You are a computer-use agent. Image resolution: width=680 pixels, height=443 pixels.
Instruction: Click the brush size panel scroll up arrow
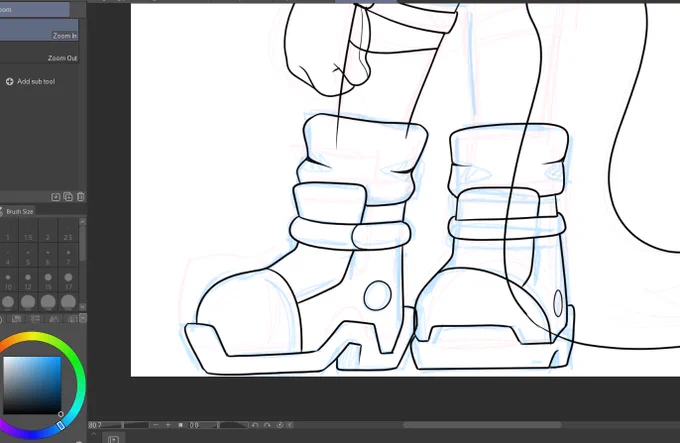[x=82, y=222]
